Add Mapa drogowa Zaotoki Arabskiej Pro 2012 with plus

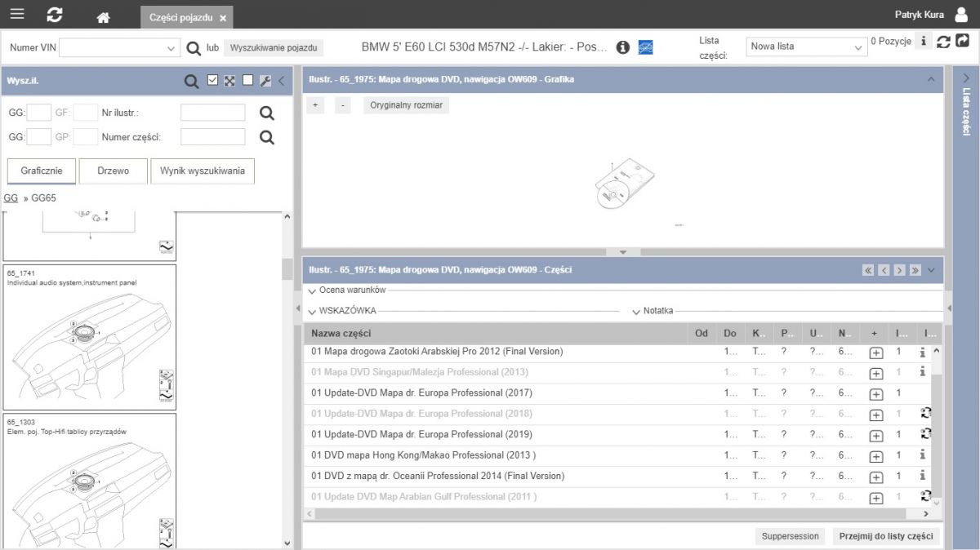875,353
